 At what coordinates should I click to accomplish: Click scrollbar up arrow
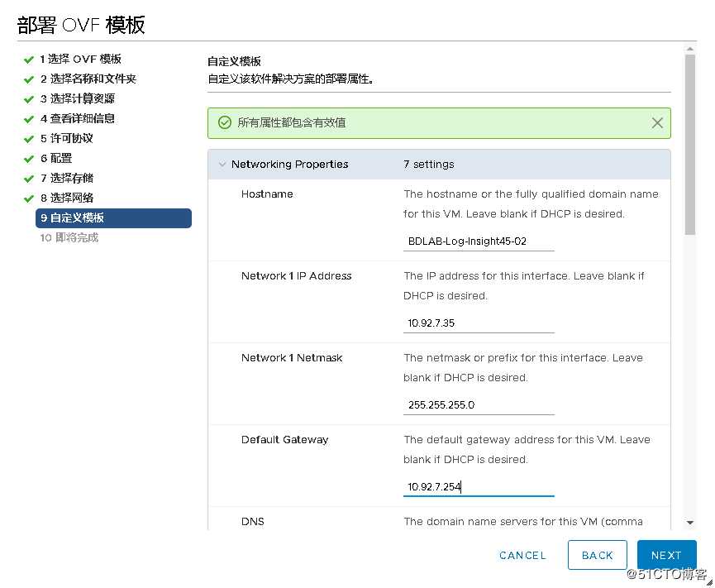pyautogui.click(x=690, y=49)
